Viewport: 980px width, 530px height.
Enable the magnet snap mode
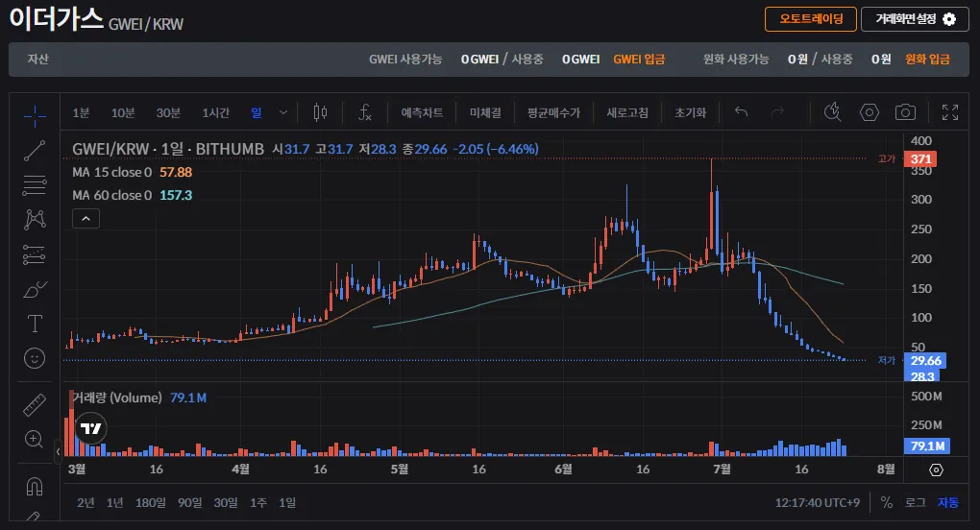[x=35, y=486]
